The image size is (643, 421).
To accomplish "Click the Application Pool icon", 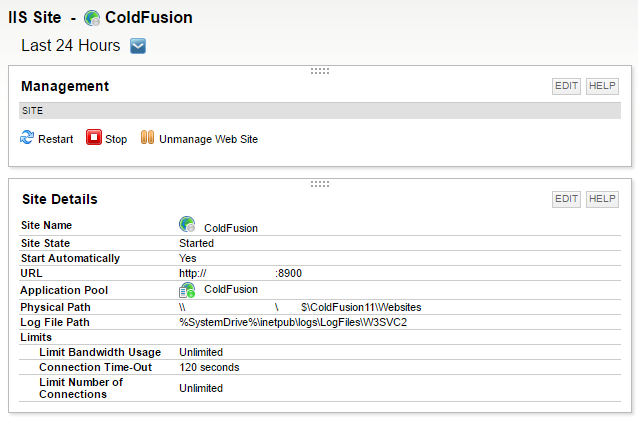I will pyautogui.click(x=187, y=290).
